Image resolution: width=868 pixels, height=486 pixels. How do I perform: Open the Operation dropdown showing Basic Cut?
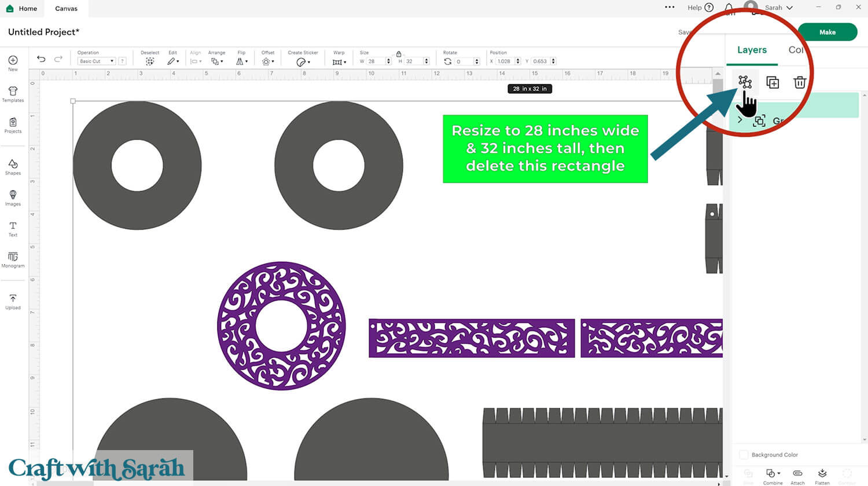96,61
